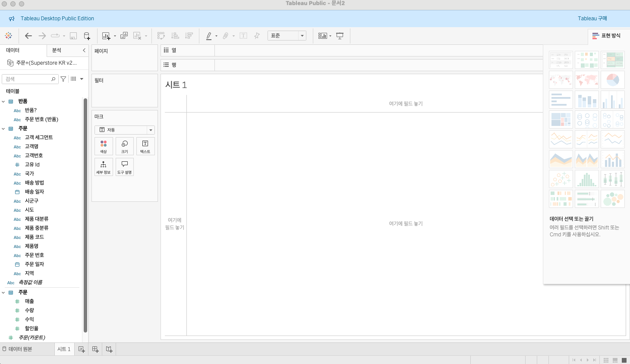Select the 시트 1 sheet tab
Image resolution: width=630 pixels, height=364 pixels.
point(64,349)
